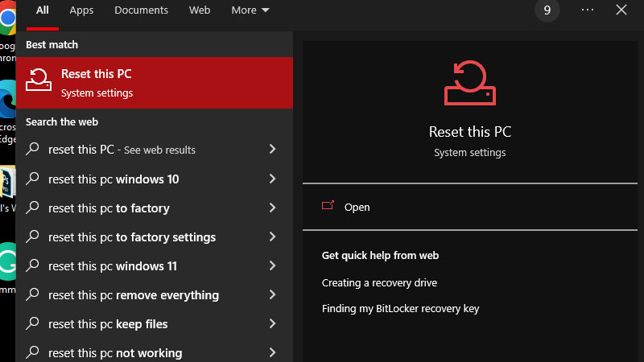Select suggestion 'reset this pc keep files'
Screen dimensions: 644x362
tap(155, 324)
